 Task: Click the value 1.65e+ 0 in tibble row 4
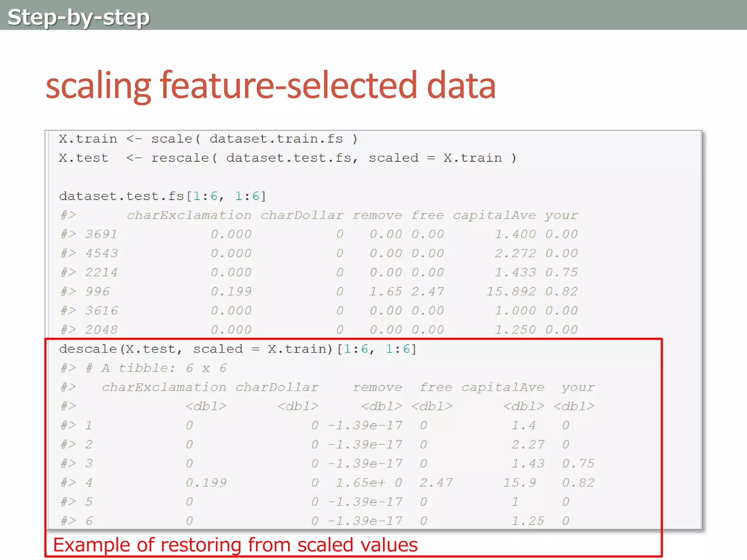(x=369, y=483)
